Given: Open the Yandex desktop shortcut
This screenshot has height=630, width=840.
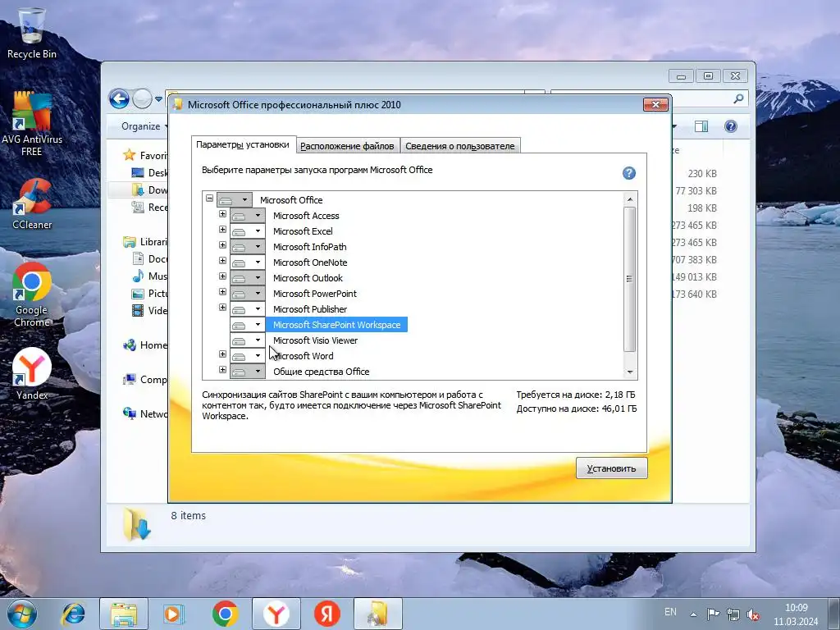Looking at the screenshot, I should click(x=32, y=374).
